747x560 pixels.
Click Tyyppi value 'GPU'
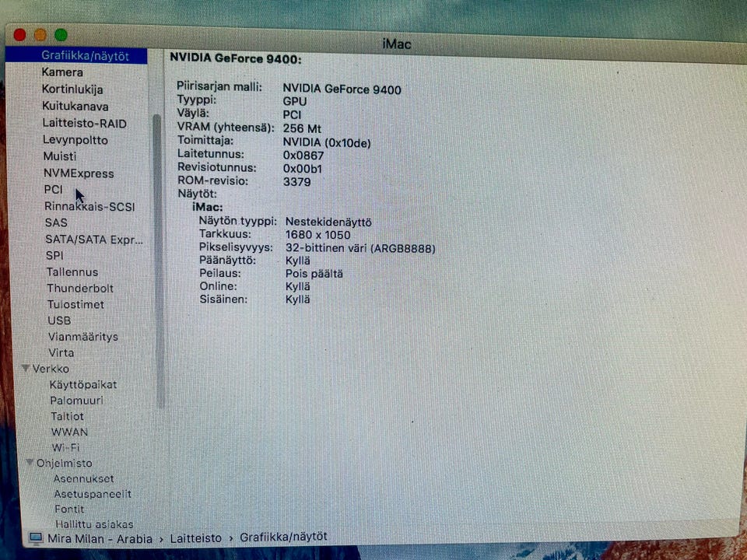click(x=294, y=102)
